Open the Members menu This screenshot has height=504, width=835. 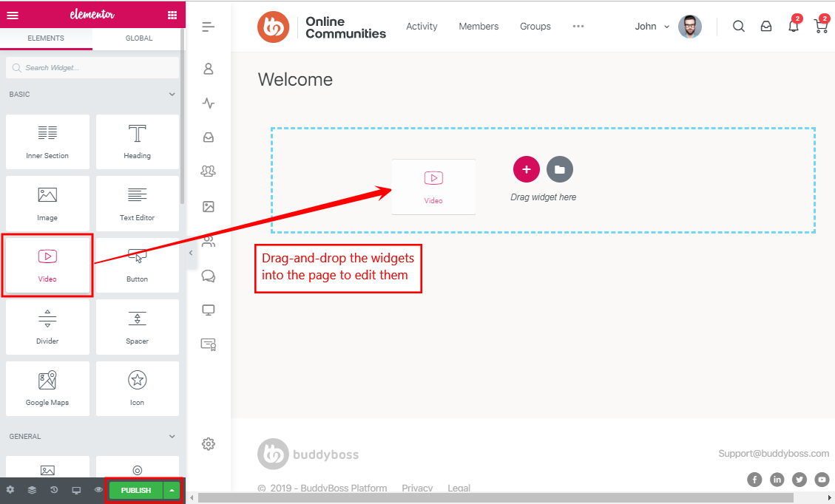point(478,26)
